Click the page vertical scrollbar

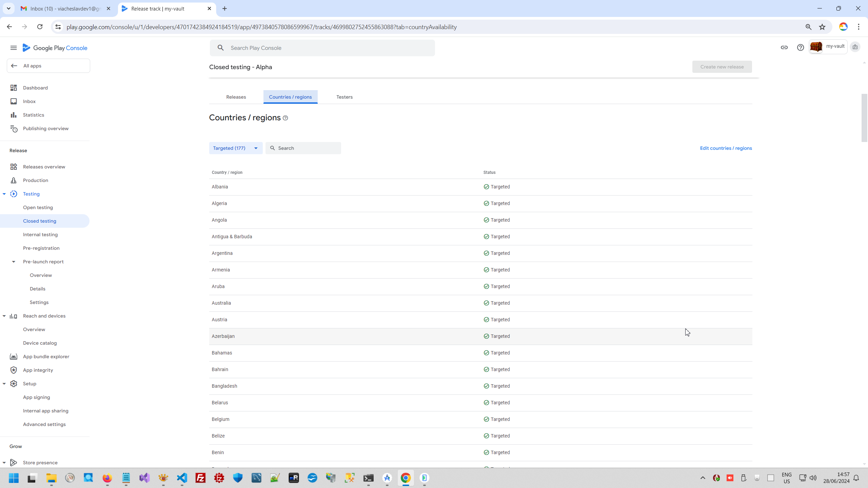864,119
